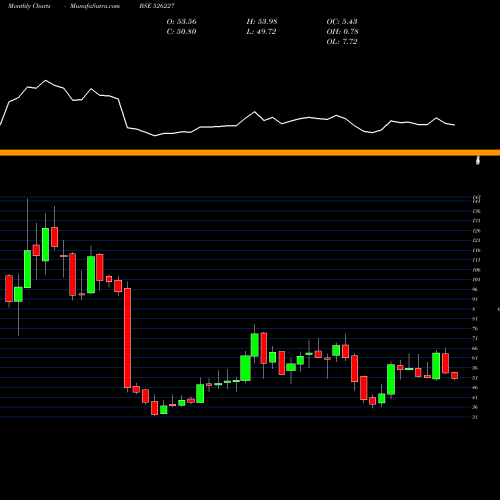Viewport: 500px width, 500px height.
Task: Click the 31 price axis label
Action: (x=475, y=417)
